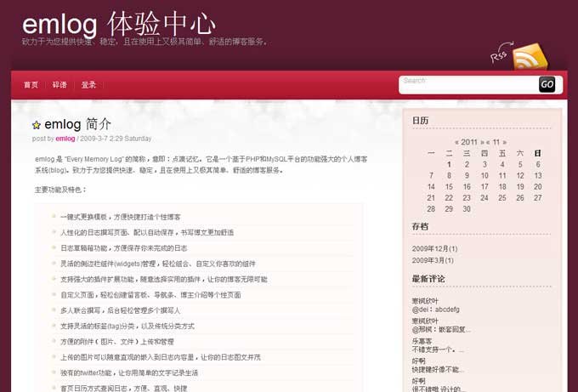Select calendar date 27
The image size is (578, 392).
coord(538,198)
